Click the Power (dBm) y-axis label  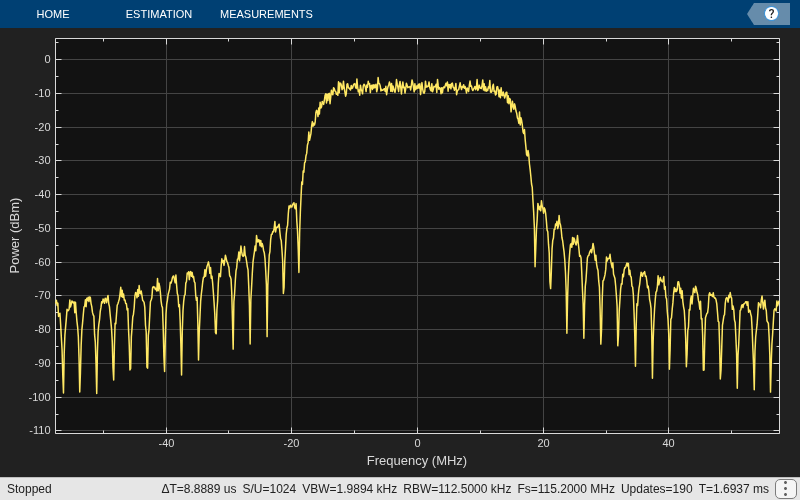15,236
